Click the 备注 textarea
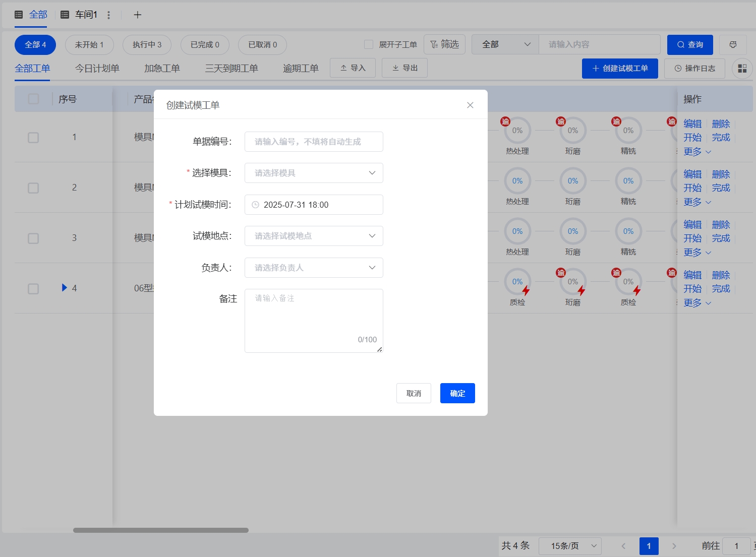 314,321
